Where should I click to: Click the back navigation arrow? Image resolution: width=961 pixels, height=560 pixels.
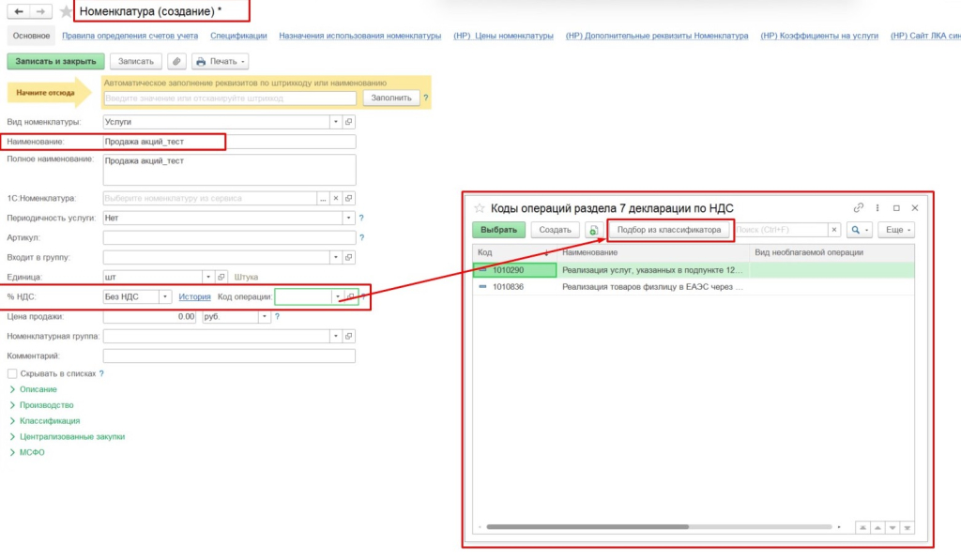pyautogui.click(x=19, y=11)
